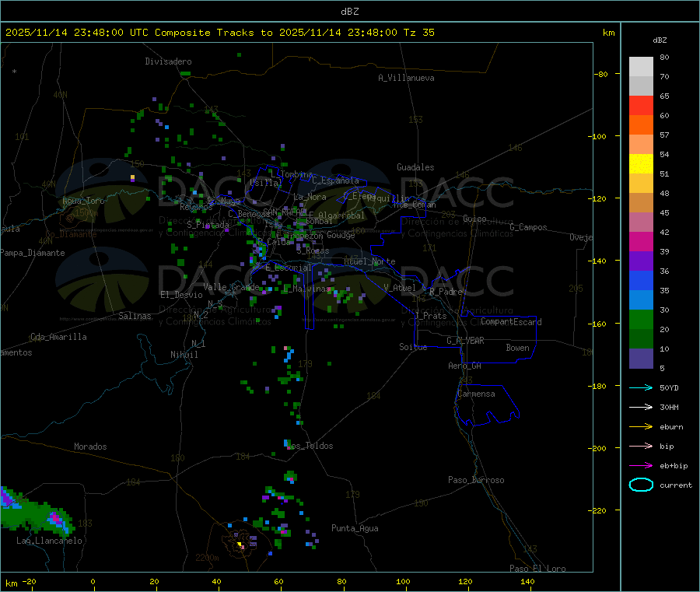The image size is (700, 592).
Task: Click the S_Pintada map label
Action: click(x=208, y=224)
